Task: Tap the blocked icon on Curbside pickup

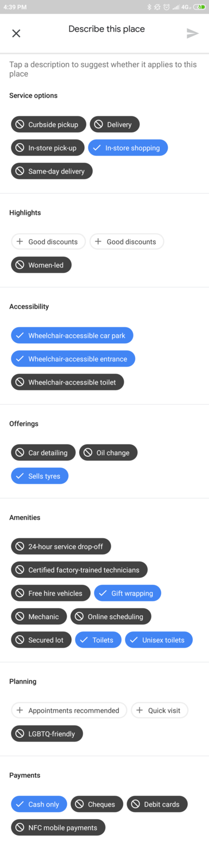Action: (20, 124)
